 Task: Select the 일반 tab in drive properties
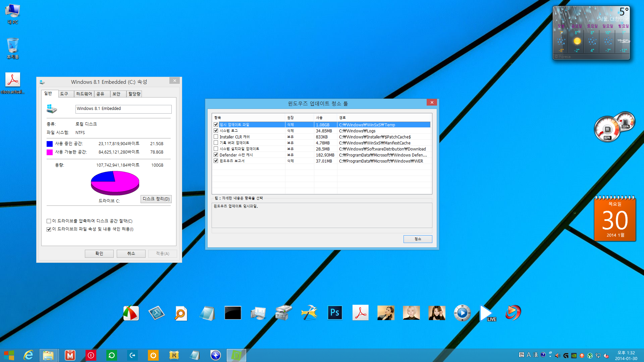49,94
